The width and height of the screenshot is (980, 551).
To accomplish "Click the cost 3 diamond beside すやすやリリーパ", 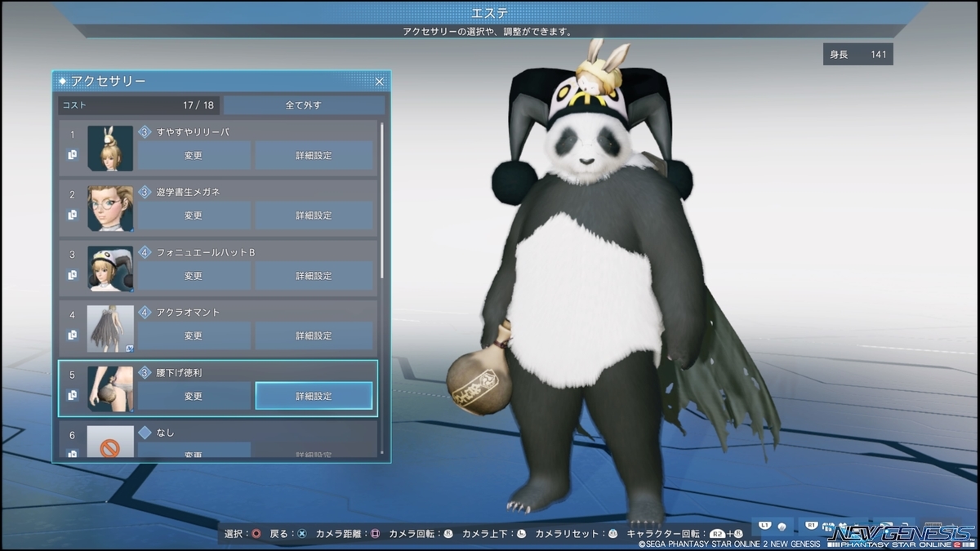I will click(x=145, y=131).
